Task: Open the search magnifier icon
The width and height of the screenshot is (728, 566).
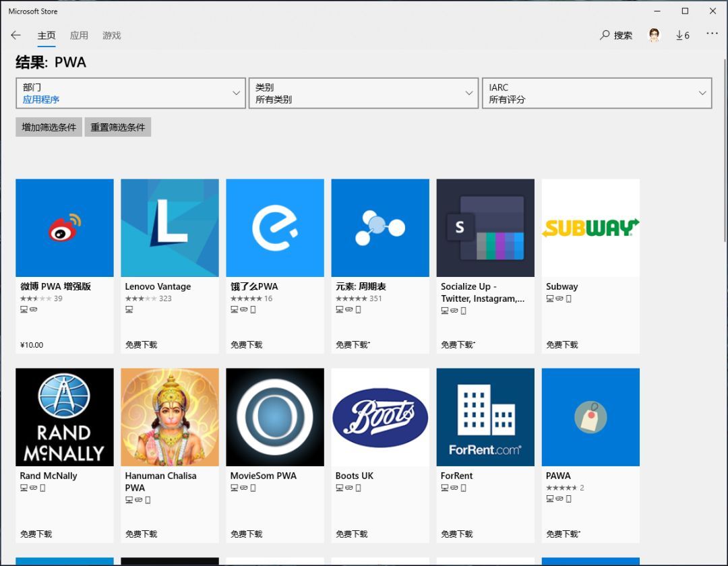Action: click(605, 35)
